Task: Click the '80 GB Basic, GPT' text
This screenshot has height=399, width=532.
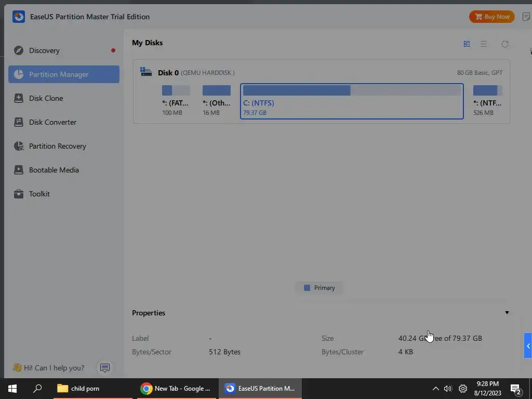Action: tap(480, 73)
